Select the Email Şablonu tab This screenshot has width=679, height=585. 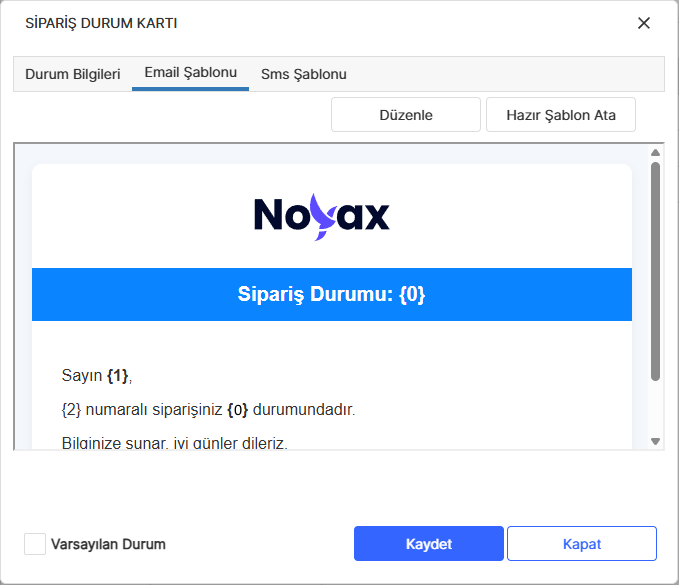[191, 73]
